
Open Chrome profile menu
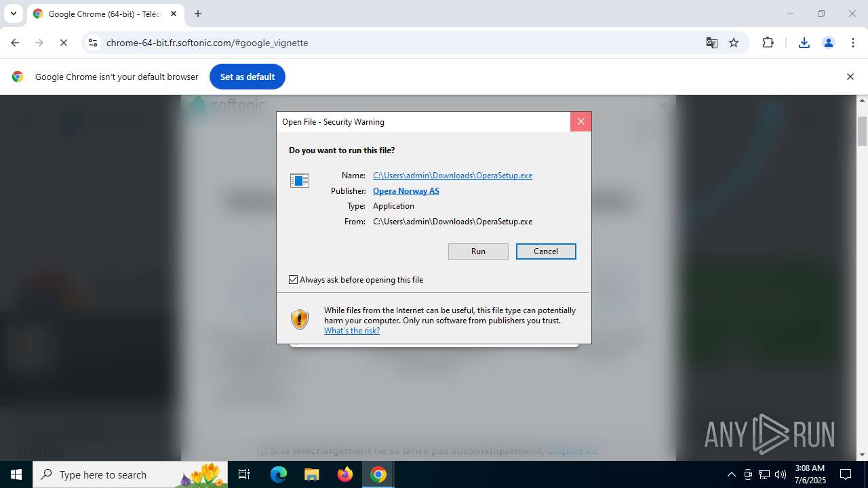click(828, 43)
